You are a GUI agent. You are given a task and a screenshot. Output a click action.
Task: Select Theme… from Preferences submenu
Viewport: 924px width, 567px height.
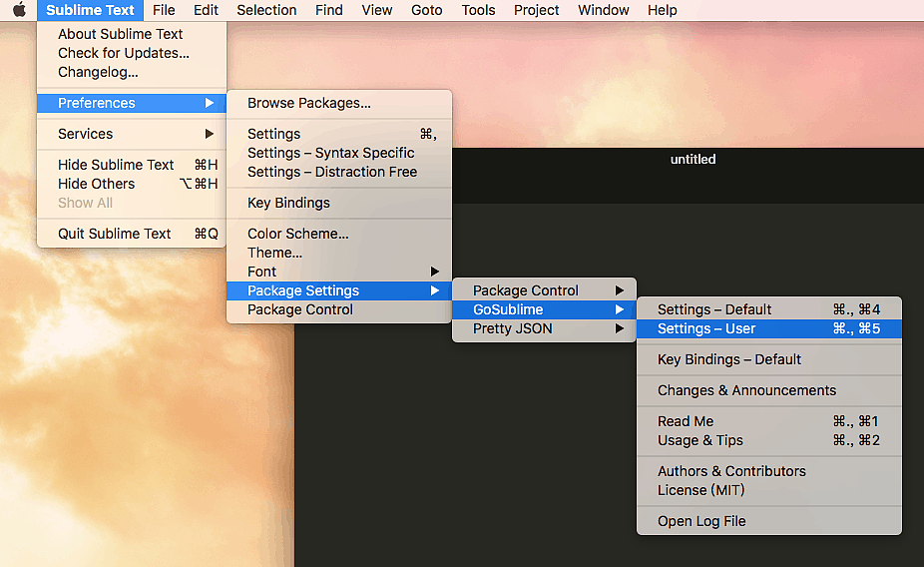pyautogui.click(x=274, y=253)
